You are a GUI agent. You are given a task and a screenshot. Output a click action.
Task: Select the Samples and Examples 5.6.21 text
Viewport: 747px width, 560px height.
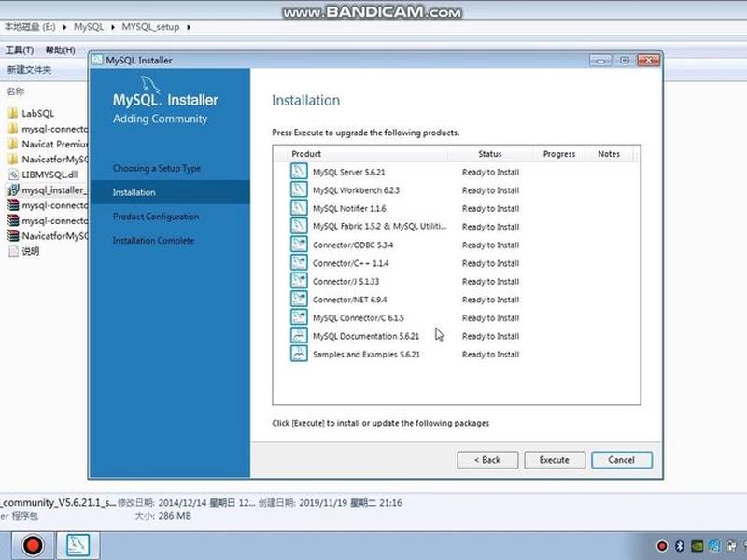[366, 355]
